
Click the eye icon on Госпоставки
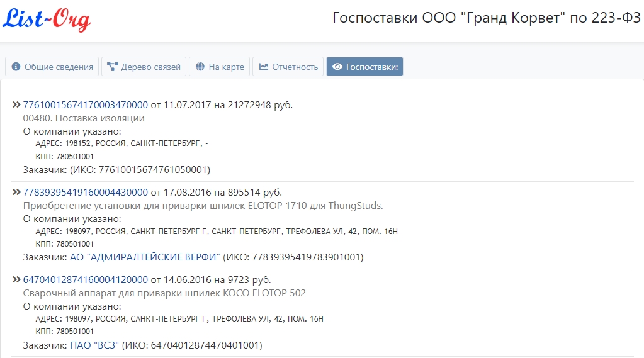[337, 67]
